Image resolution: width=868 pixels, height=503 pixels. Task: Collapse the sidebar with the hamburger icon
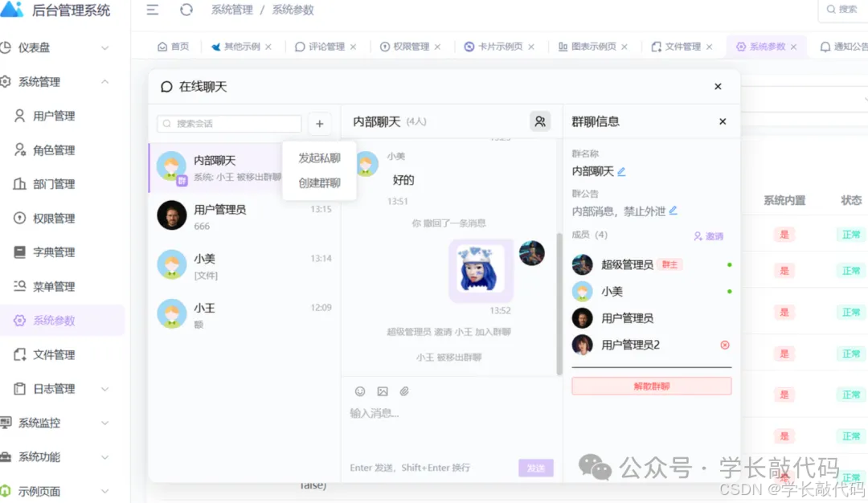[152, 10]
